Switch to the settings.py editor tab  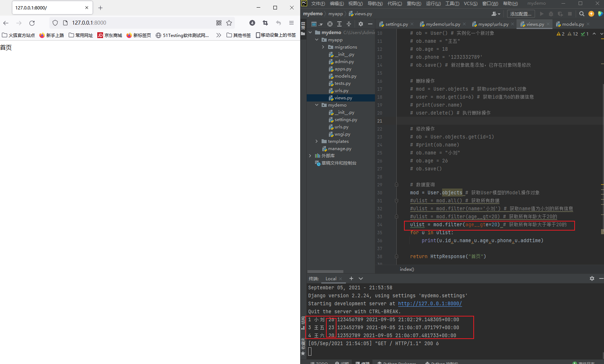[396, 24]
